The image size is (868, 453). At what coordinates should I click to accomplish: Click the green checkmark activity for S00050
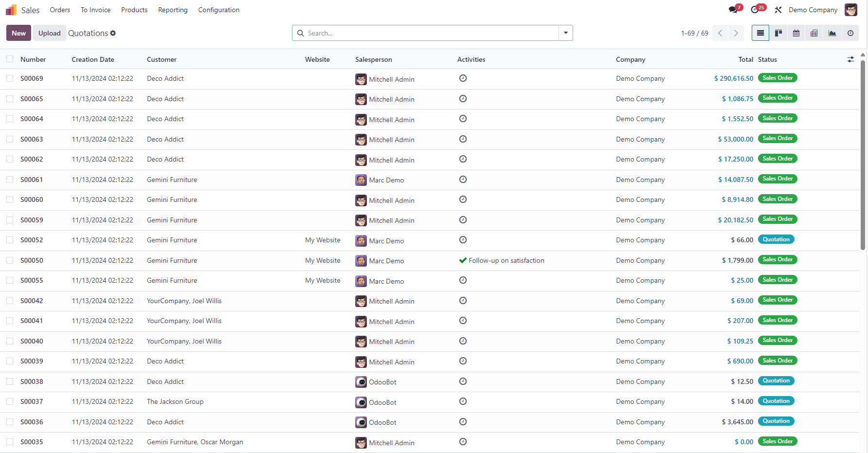tap(463, 260)
